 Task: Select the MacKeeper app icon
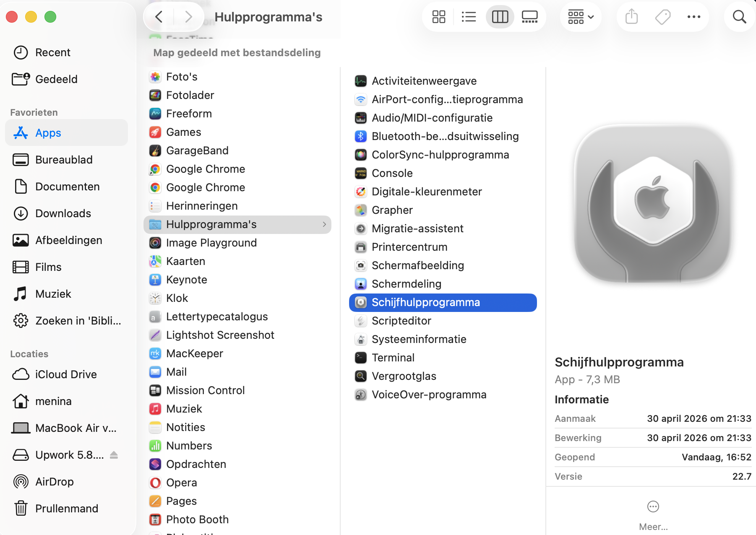(155, 353)
